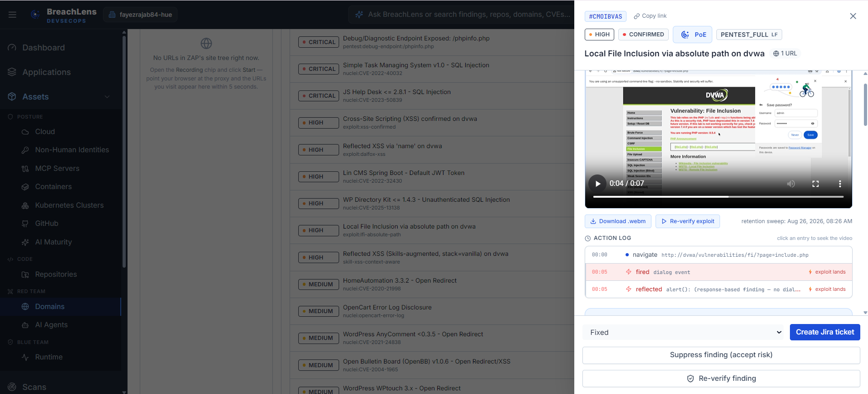Image resolution: width=868 pixels, height=394 pixels.
Task: Click the Domains globe icon
Action: coord(25,307)
